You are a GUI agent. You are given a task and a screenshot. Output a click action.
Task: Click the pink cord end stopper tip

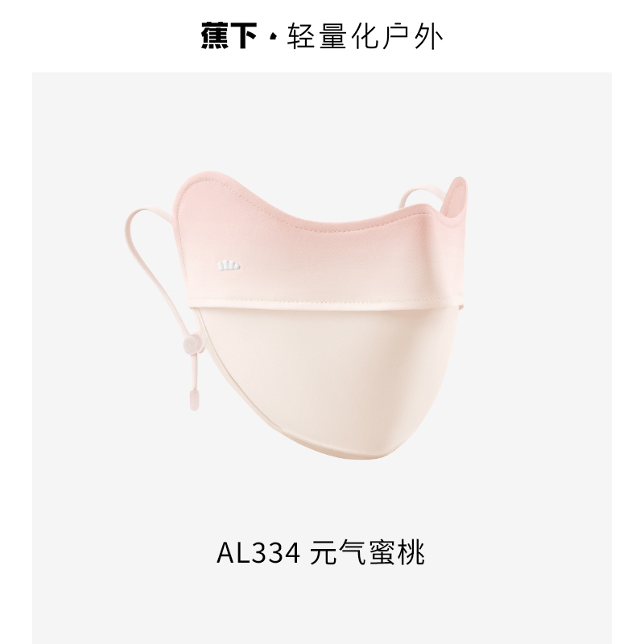pos(194,400)
